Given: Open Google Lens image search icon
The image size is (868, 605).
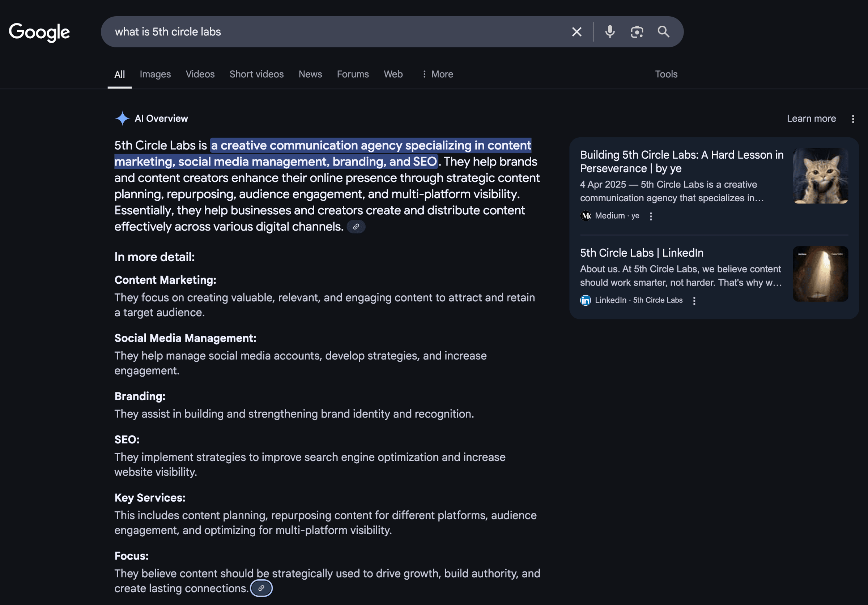Looking at the screenshot, I should click(637, 32).
